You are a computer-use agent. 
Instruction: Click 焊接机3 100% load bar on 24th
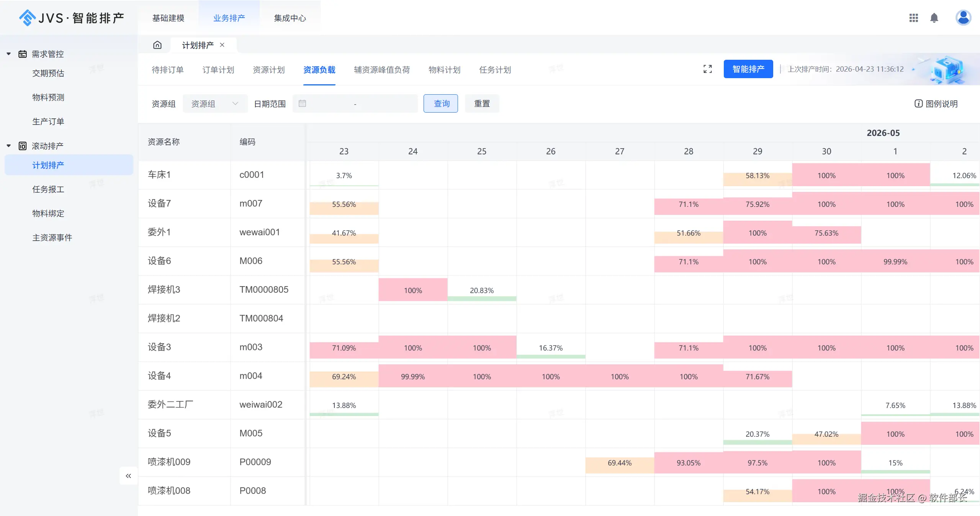(412, 290)
